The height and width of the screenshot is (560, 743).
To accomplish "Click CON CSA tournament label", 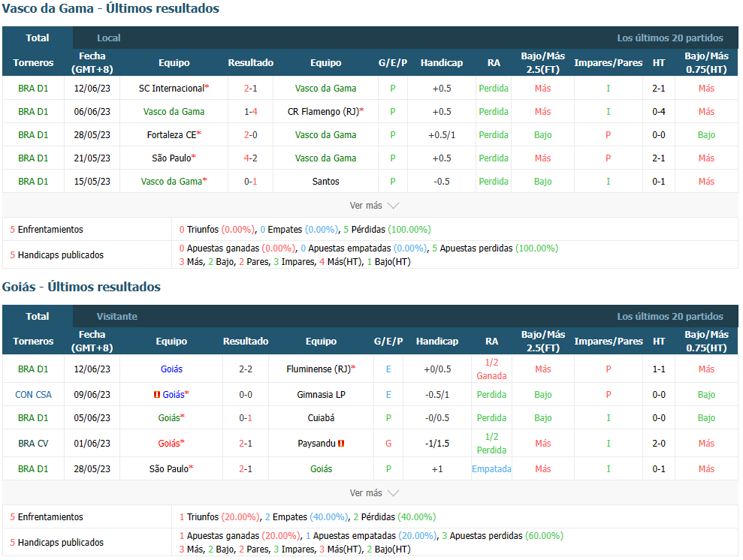I will pos(33,394).
